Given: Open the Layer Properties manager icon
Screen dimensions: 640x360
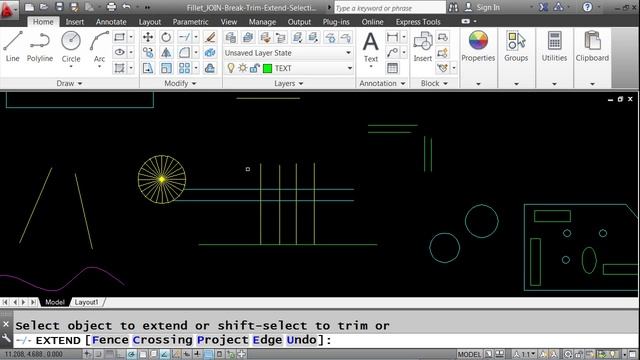Looking at the screenshot, I should click(x=231, y=38).
